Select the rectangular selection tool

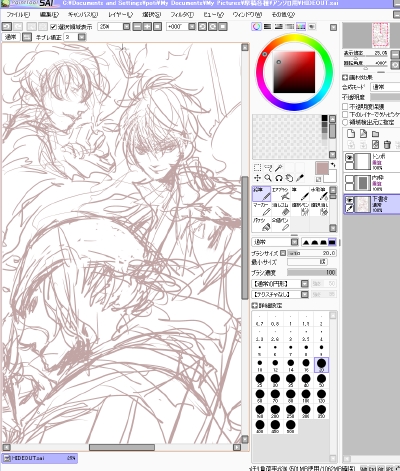[x=257, y=167]
